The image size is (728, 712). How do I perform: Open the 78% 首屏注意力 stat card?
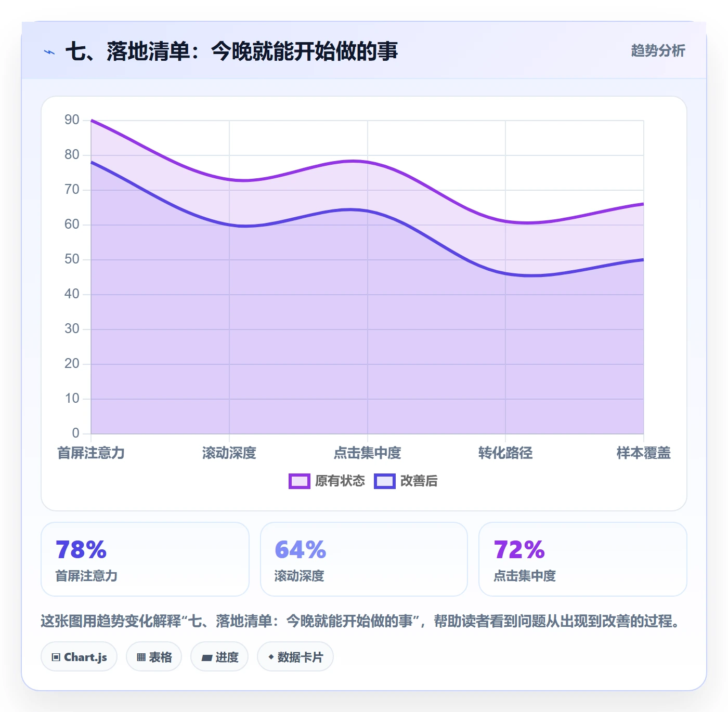click(145, 559)
